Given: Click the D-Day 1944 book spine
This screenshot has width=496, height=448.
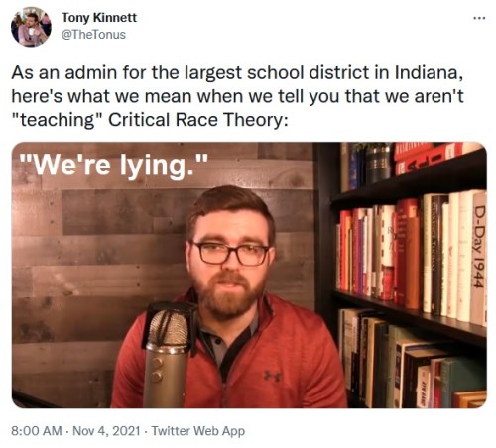Looking at the screenshot, I should 478,258.
